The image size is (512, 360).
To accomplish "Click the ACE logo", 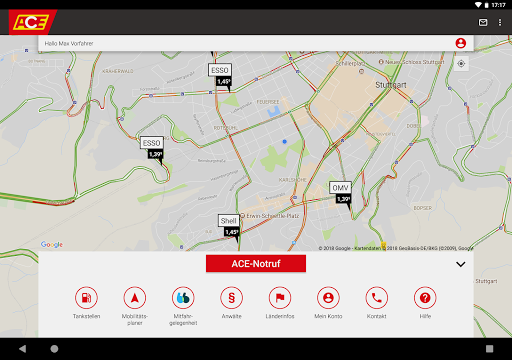I will pyautogui.click(x=31, y=22).
